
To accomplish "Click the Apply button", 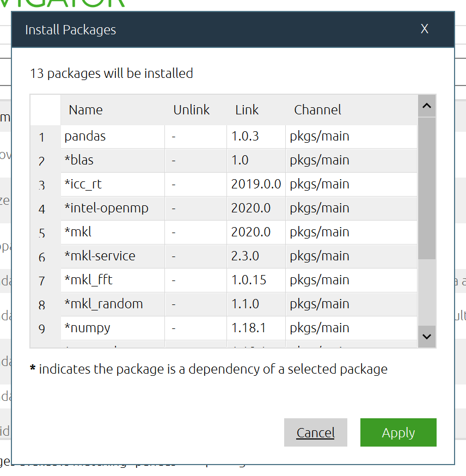I will (398, 432).
